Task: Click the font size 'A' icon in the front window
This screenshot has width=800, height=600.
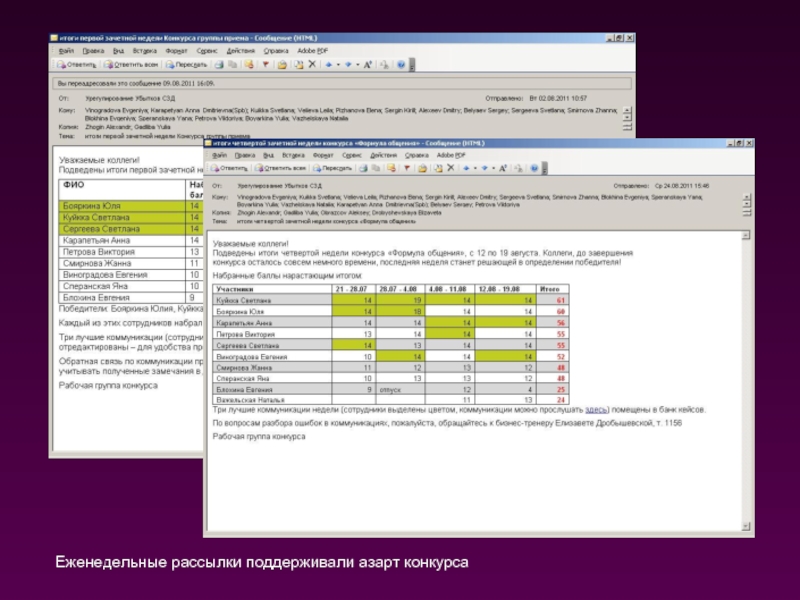Action: tap(503, 168)
